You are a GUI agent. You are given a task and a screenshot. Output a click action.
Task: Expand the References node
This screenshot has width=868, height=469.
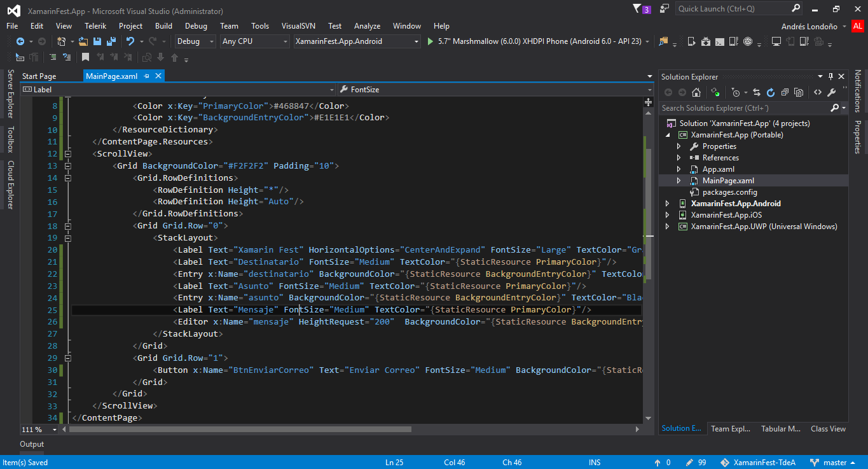[x=679, y=158]
